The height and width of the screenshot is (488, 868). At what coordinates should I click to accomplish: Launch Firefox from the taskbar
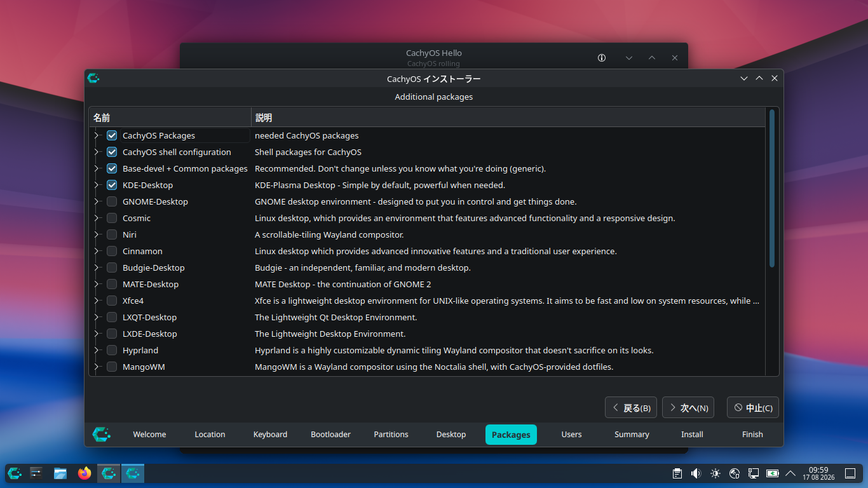85,473
